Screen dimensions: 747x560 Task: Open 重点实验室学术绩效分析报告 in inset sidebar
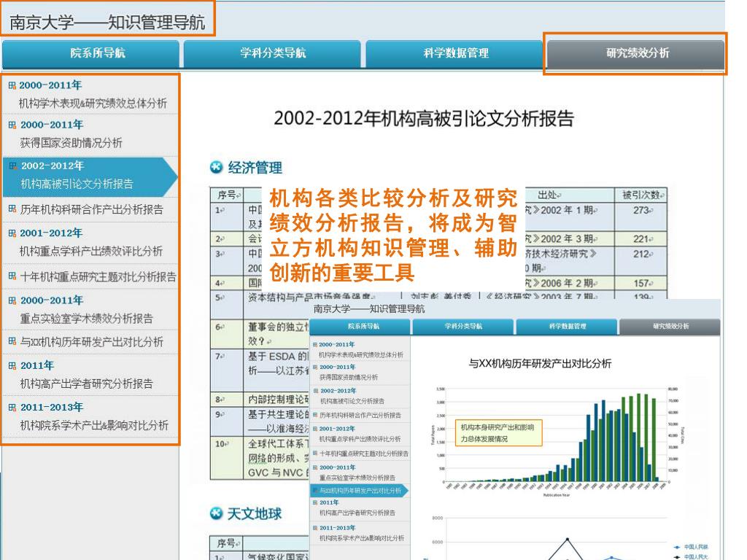tap(357, 478)
